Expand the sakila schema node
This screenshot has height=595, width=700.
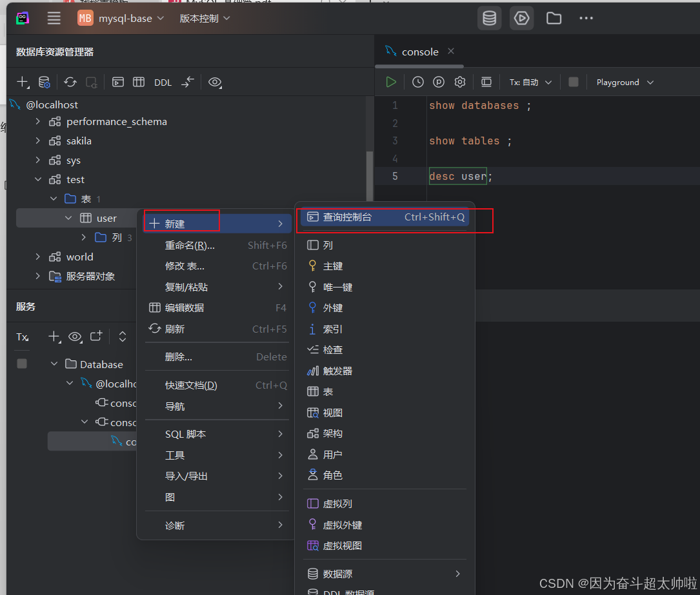pos(38,141)
